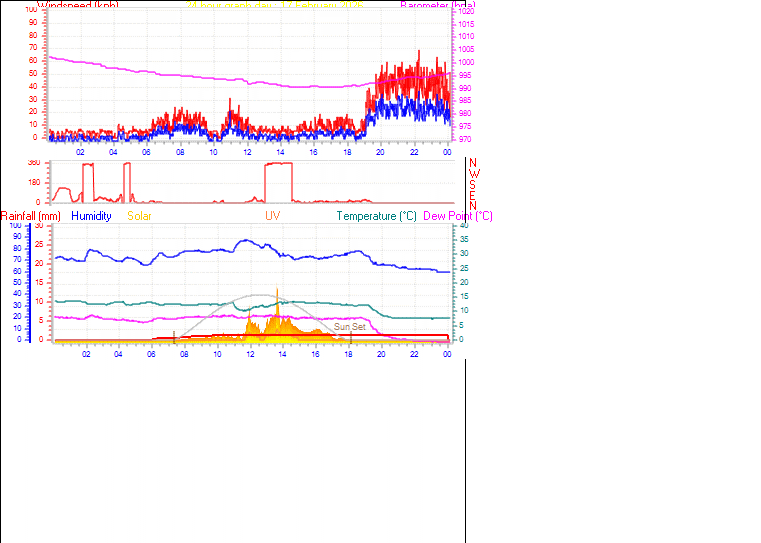Click hour 22 tick on bottom chart
761x543 pixels.
pyautogui.click(x=414, y=353)
